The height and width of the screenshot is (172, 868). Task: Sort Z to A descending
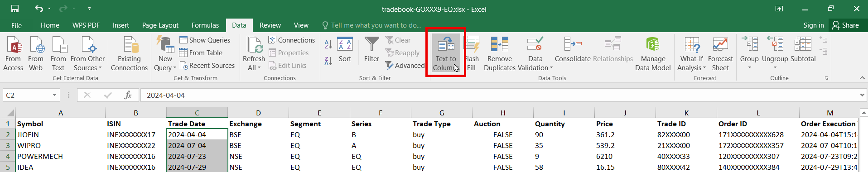point(328,61)
